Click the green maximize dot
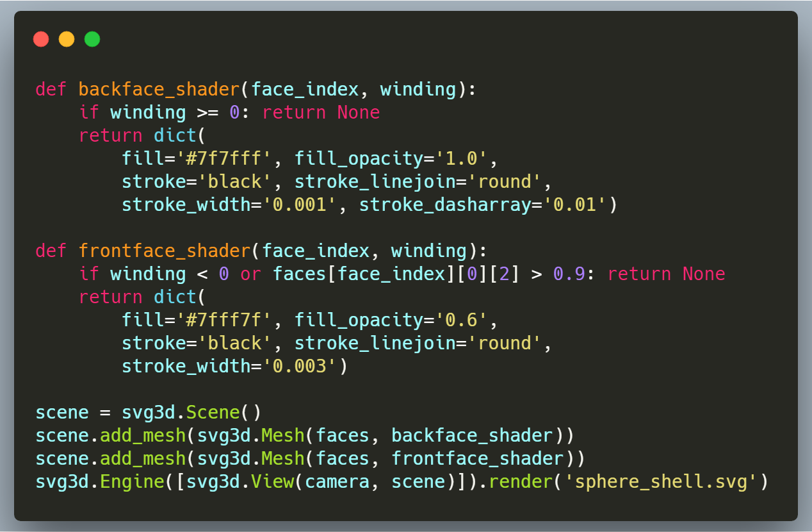 92,39
